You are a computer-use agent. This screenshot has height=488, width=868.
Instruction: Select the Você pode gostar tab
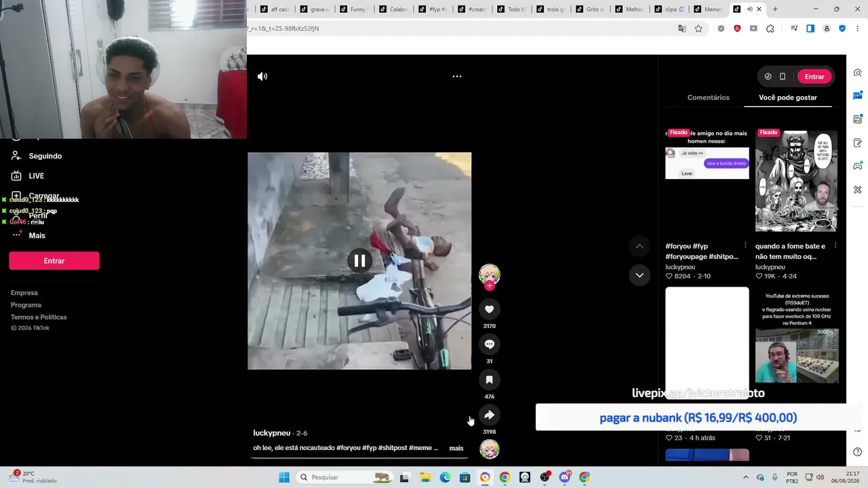click(787, 98)
